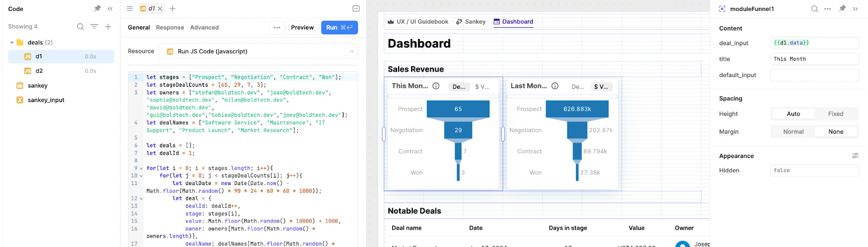Click the Value column header

tap(636, 228)
